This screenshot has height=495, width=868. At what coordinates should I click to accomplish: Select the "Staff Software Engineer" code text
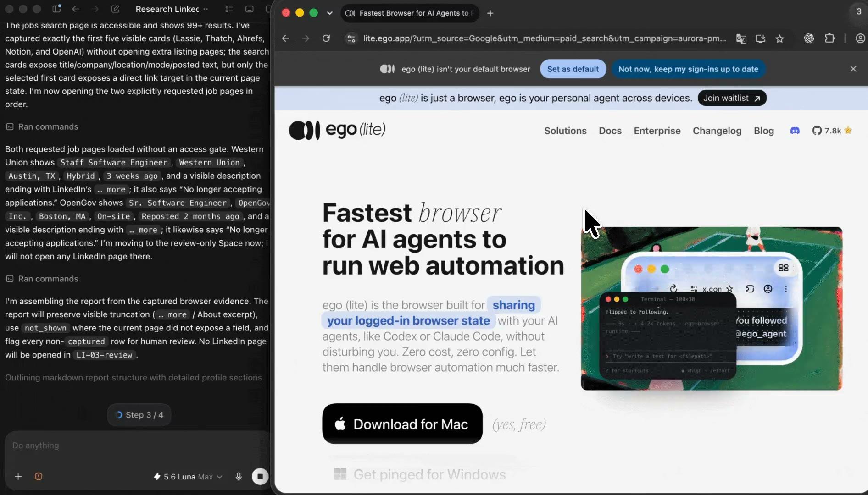point(114,163)
